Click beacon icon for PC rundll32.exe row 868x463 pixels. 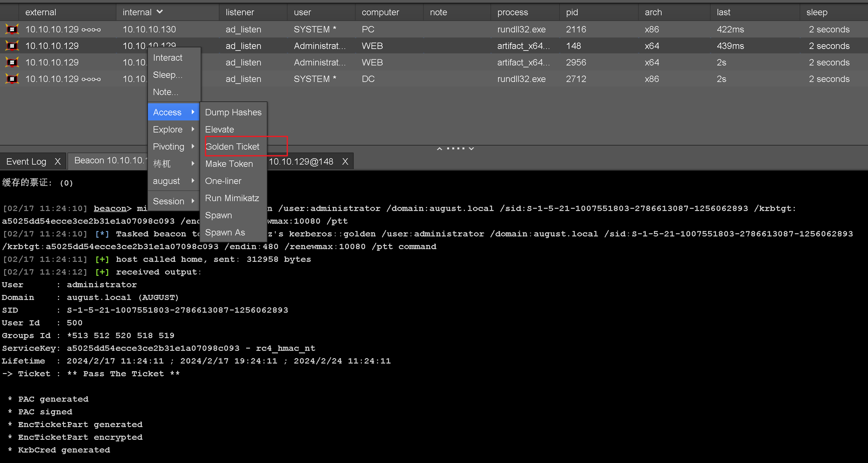click(x=12, y=29)
